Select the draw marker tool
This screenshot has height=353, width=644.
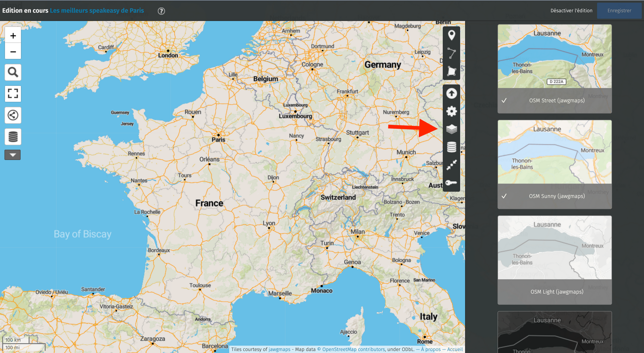click(451, 35)
